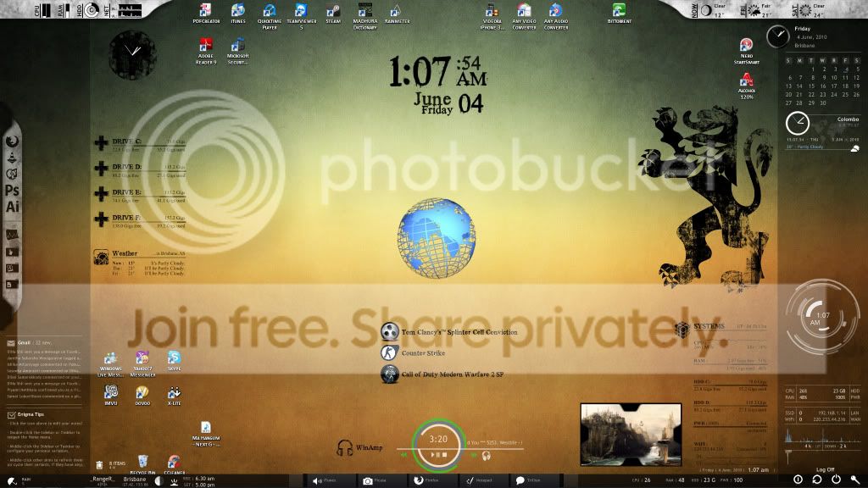
Task: Launch Counter Strike from game list
Action: click(x=413, y=353)
